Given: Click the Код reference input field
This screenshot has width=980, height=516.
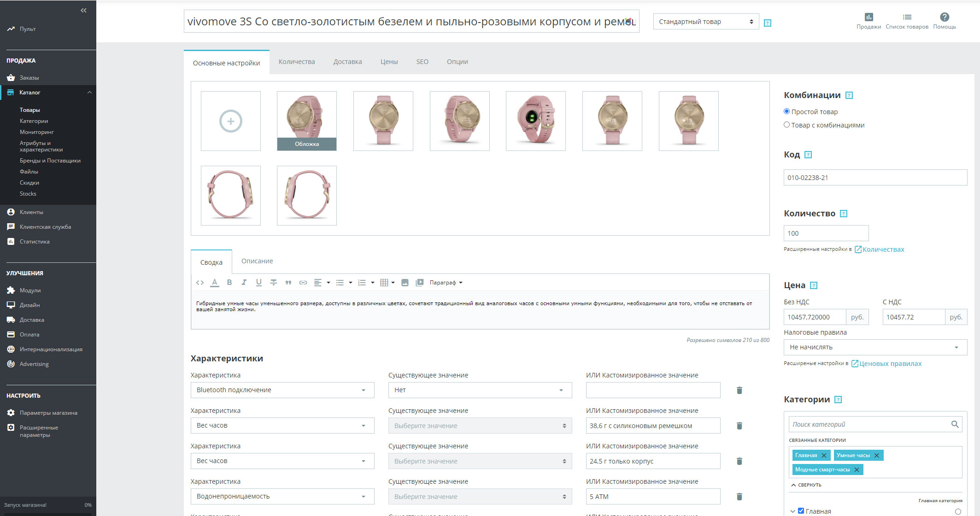Looking at the screenshot, I should 875,178.
